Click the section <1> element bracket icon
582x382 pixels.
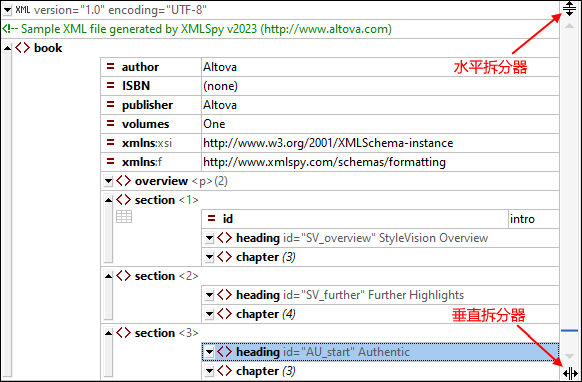[124, 200]
